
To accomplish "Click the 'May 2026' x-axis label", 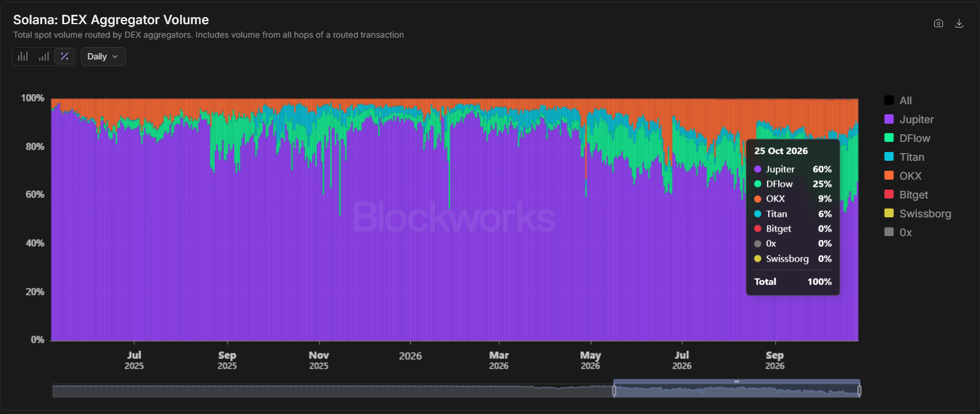I will [x=590, y=360].
